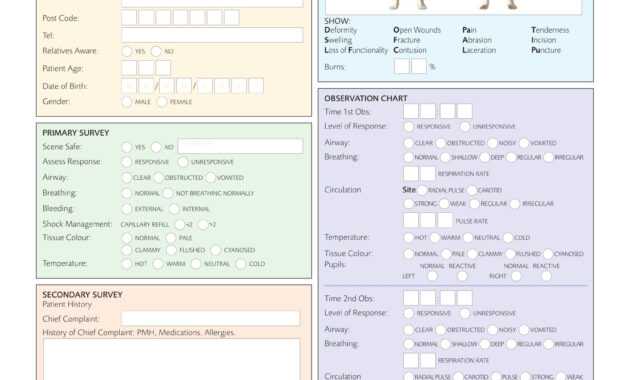Choose PALE for Primary Survey Tissue Colour
The width and height of the screenshot is (630, 380).
[171, 238]
